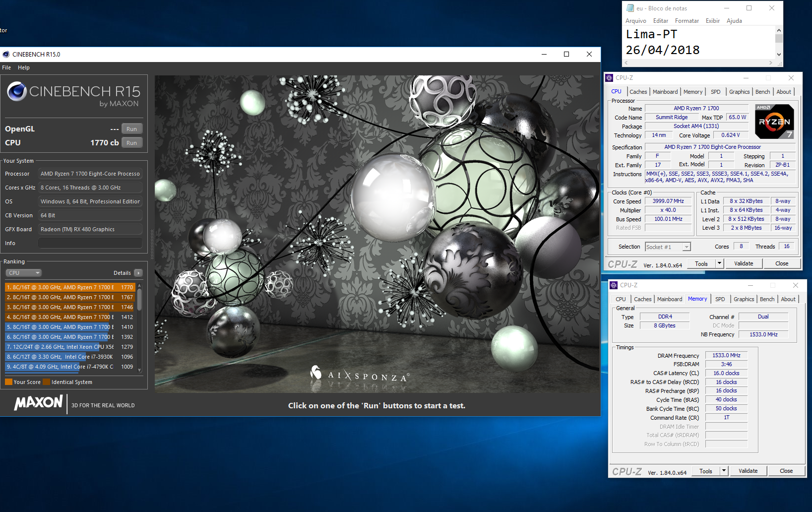Open the File menu in Cinebench

coord(6,67)
